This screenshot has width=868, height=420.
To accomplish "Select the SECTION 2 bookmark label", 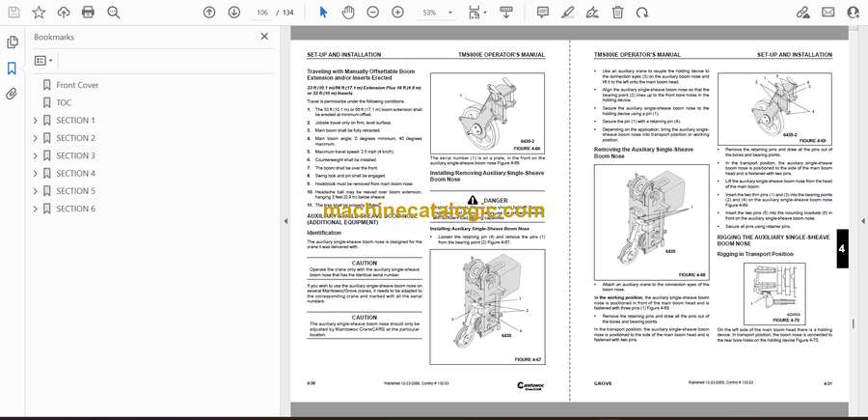I will tap(75, 138).
